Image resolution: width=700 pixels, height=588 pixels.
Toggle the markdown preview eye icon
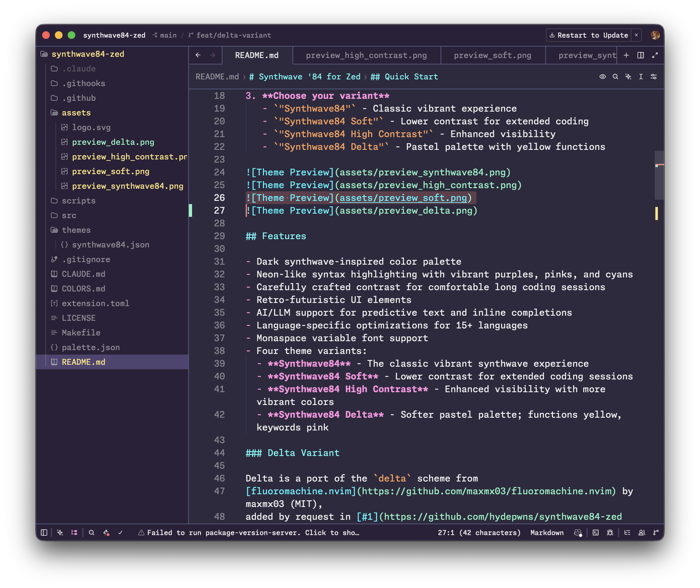click(602, 77)
